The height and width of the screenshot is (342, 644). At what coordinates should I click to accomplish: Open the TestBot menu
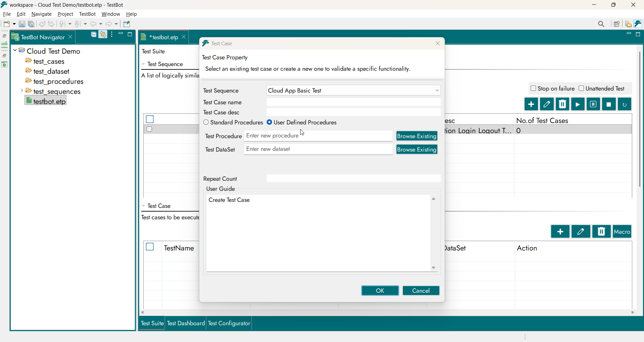pos(87,14)
